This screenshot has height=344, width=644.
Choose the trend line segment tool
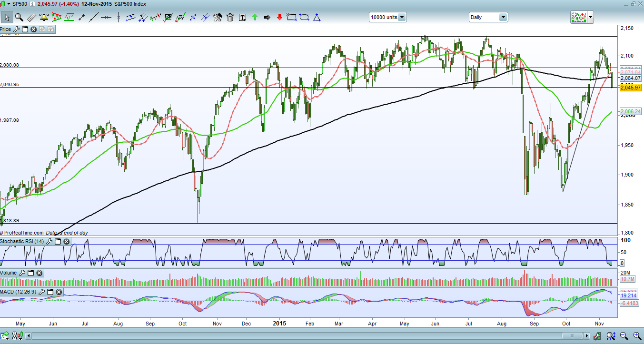(82, 18)
